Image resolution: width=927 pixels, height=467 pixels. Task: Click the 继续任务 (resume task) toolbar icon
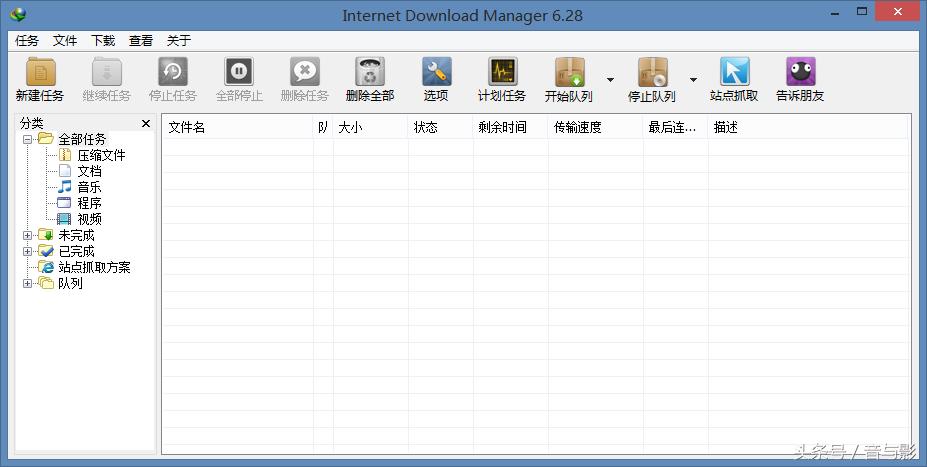pos(106,72)
